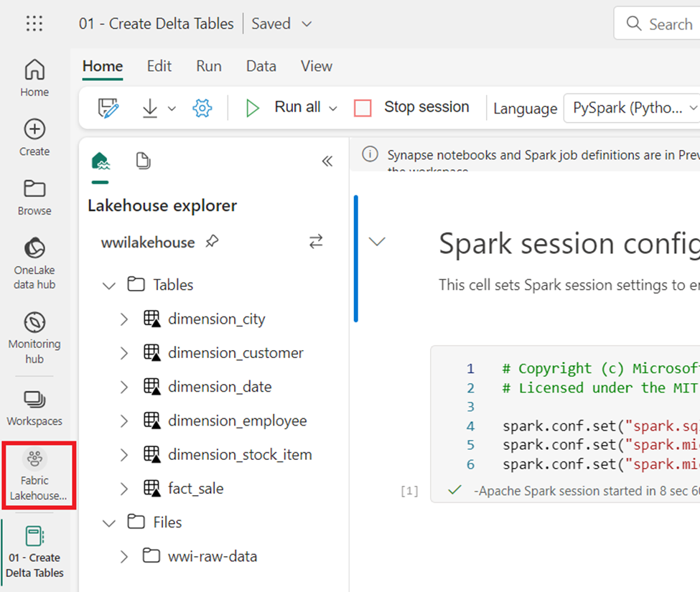Select the Lakehouses tab icon in explorer
Screen dimensions: 700x592
(101, 161)
